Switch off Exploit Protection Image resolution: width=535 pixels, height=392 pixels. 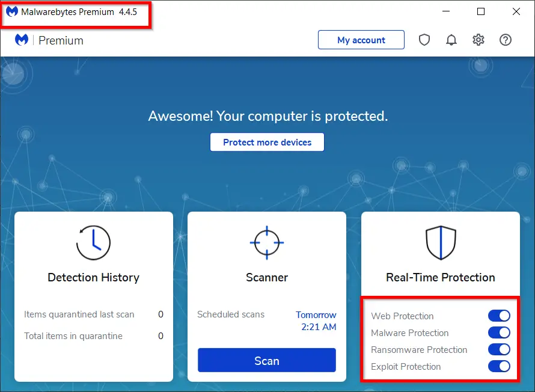coord(499,366)
